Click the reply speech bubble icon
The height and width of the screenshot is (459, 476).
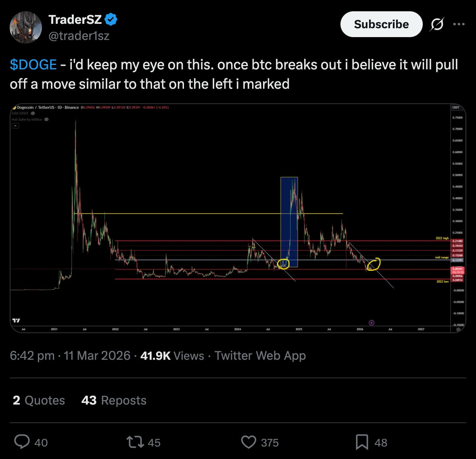click(22, 442)
